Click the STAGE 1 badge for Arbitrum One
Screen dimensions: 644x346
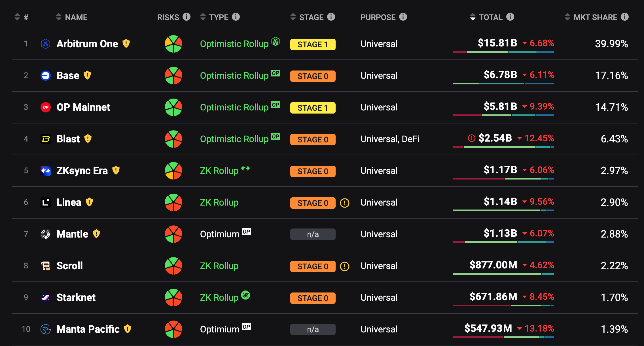313,44
